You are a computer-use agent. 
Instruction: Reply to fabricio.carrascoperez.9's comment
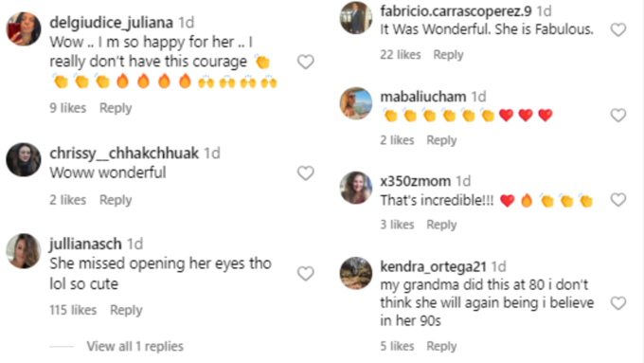(448, 55)
